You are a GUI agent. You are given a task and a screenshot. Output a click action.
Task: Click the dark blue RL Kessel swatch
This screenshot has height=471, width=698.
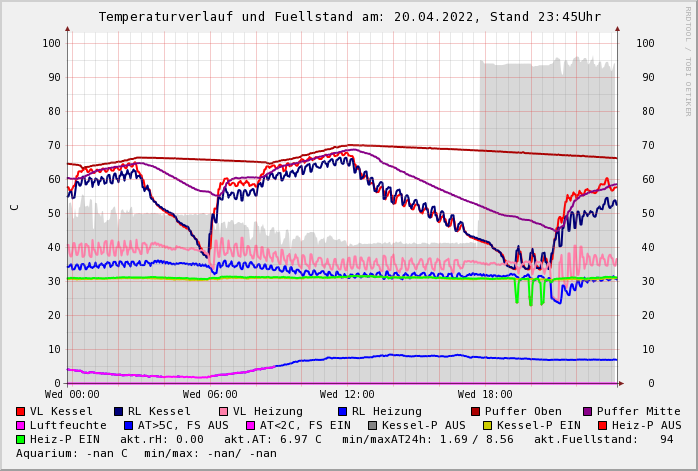[119, 412]
